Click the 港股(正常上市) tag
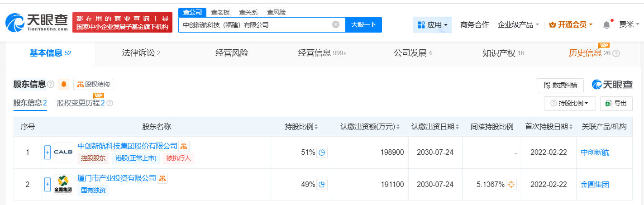 coord(136,158)
